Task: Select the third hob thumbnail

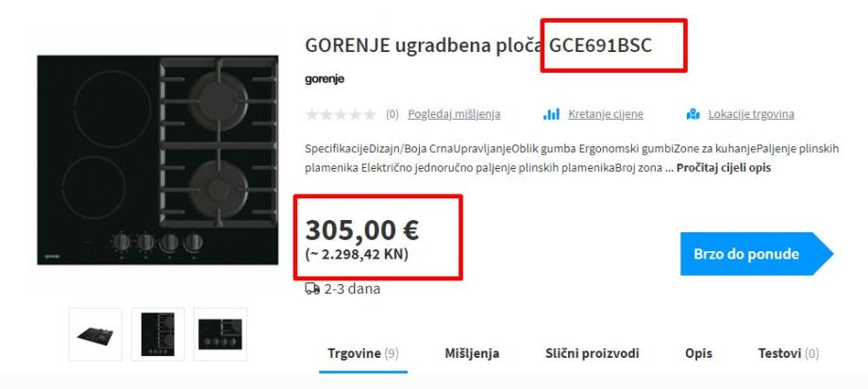Action: pos(221,334)
